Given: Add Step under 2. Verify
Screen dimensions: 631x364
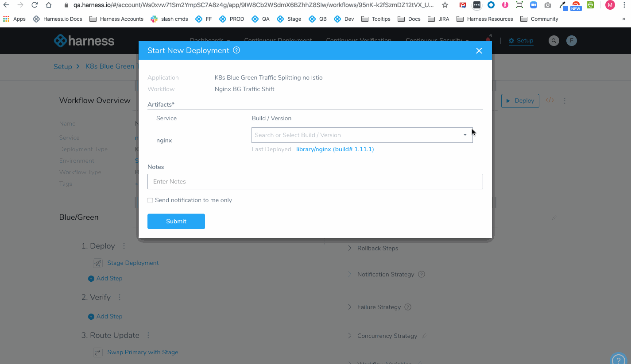Looking at the screenshot, I should 105,317.
